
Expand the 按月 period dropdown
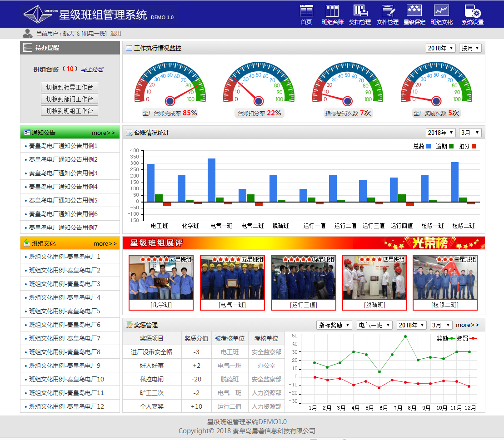click(x=470, y=48)
